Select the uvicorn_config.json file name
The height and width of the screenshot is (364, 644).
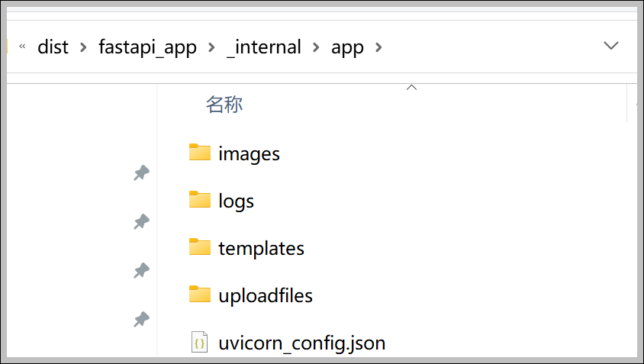coord(302,343)
